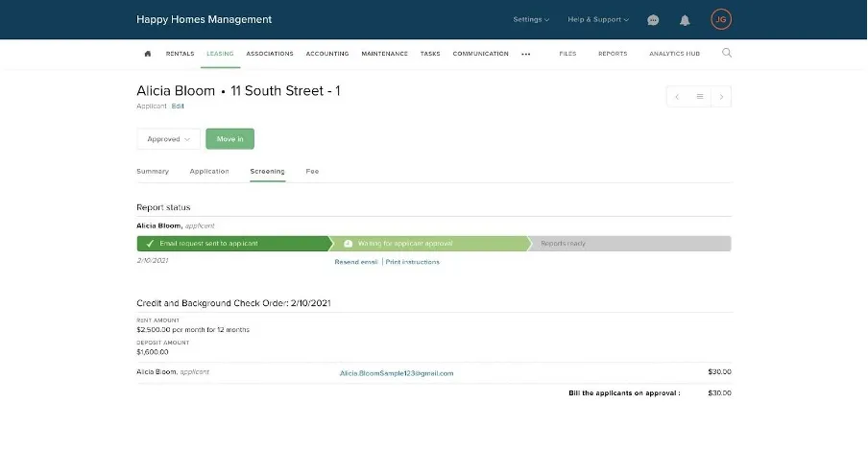Click the Edit applicant link
This screenshot has width=868, height=474.
tap(178, 107)
